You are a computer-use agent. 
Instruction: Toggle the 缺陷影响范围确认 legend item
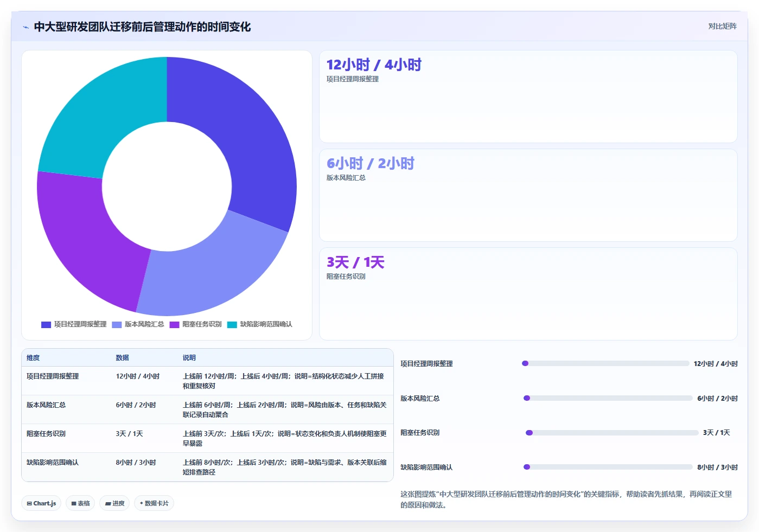coord(259,324)
